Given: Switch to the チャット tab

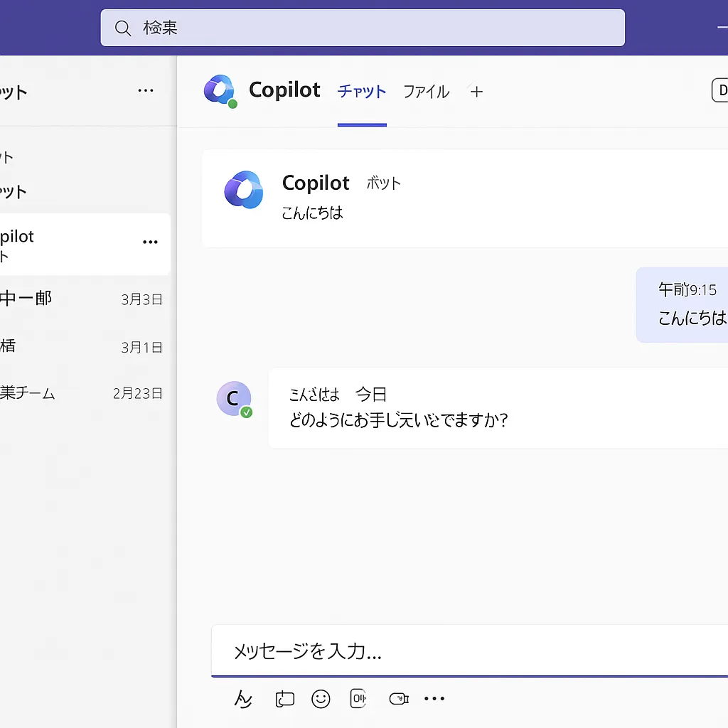Looking at the screenshot, I should 362,92.
